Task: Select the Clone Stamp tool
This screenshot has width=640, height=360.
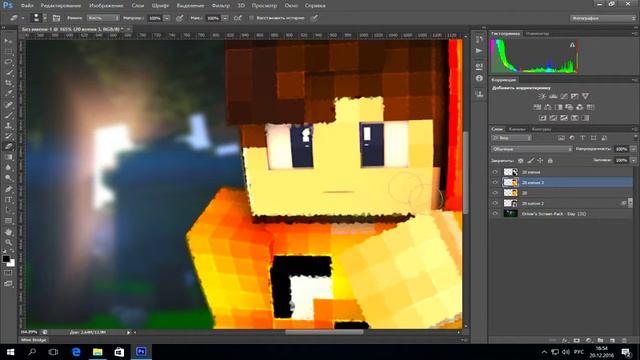Action: 8,126
